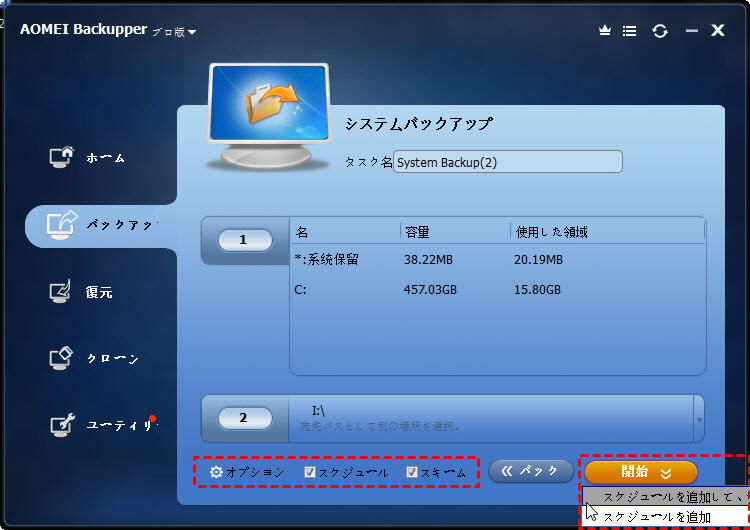Click the gear icon beside オプション

click(216, 472)
